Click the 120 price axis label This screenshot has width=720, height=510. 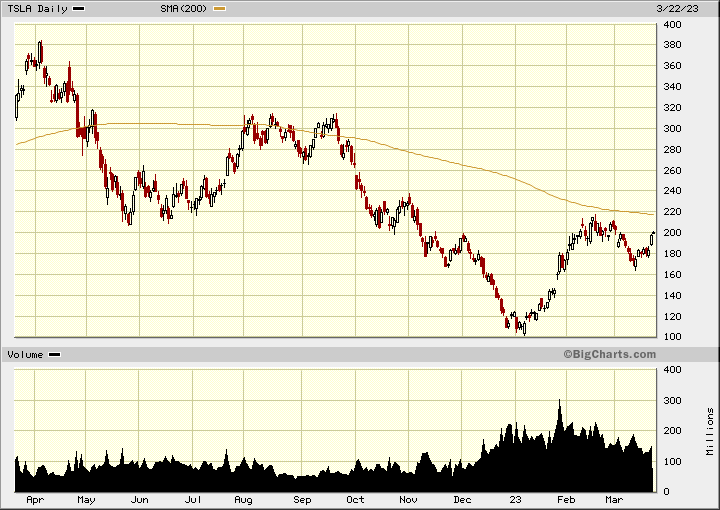point(672,317)
